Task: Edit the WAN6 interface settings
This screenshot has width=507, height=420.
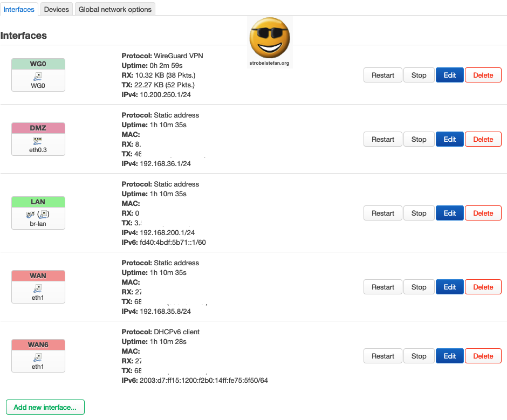Action: pyautogui.click(x=449, y=356)
